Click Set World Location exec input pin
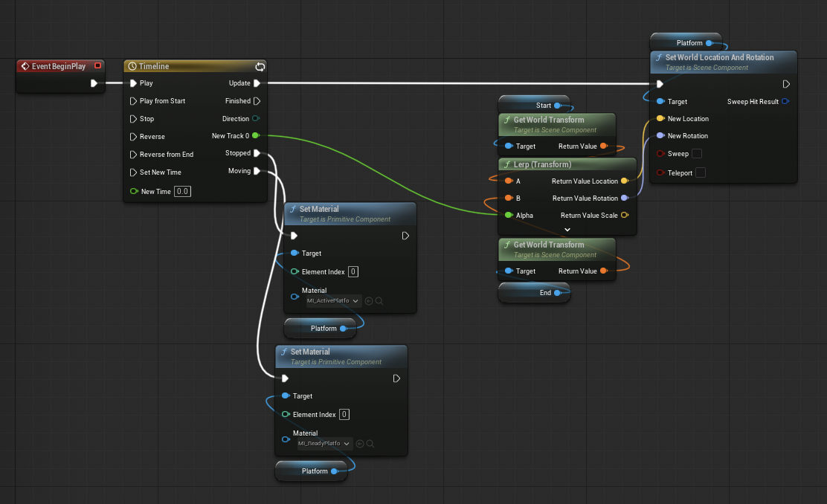The height and width of the screenshot is (504, 827). point(659,84)
